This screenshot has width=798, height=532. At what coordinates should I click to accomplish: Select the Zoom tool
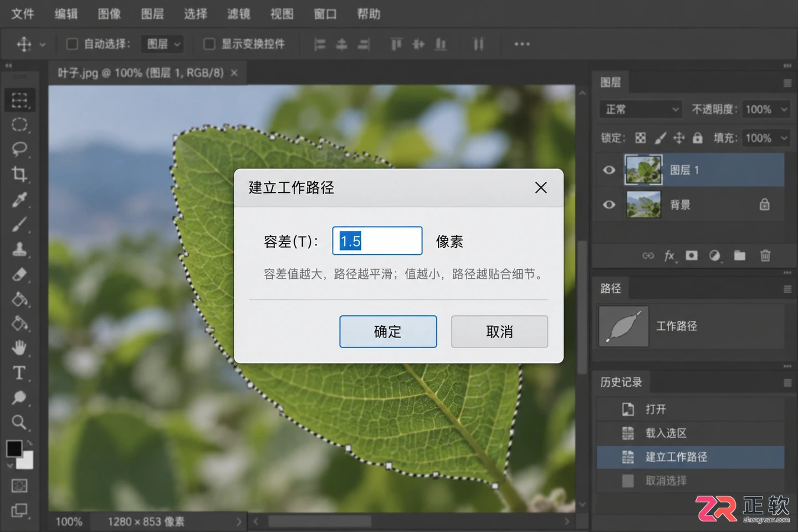pos(19,422)
